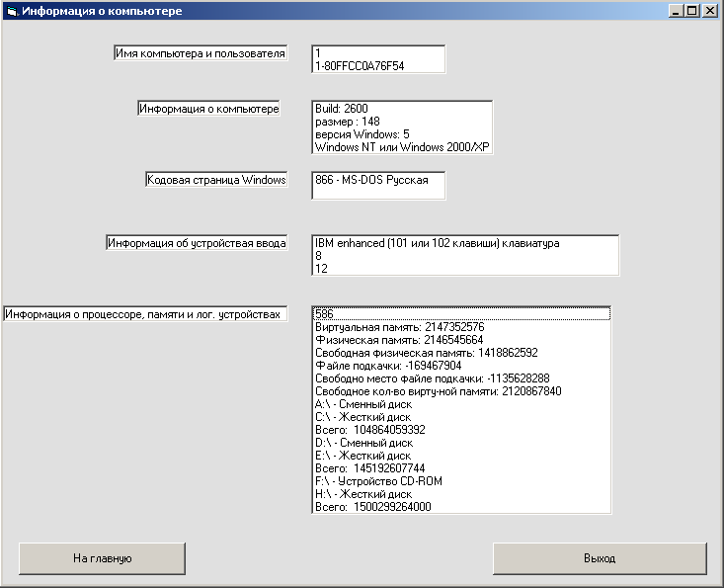Select the Всего: 104864059392 row

click(x=461, y=430)
